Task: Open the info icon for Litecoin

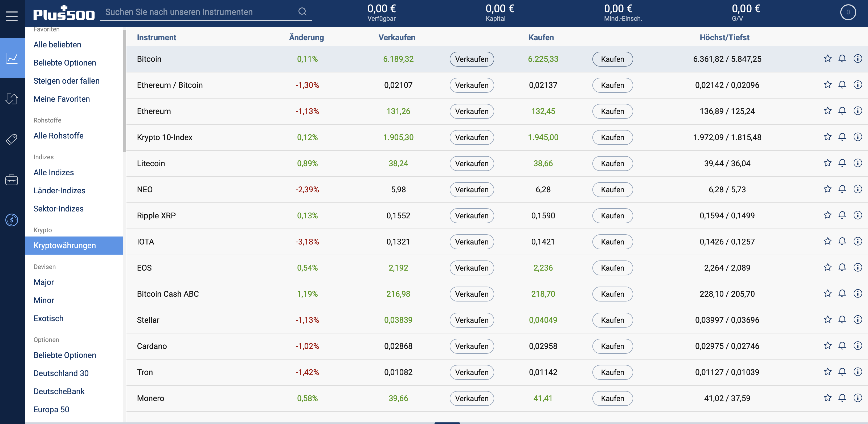Action: pos(858,163)
